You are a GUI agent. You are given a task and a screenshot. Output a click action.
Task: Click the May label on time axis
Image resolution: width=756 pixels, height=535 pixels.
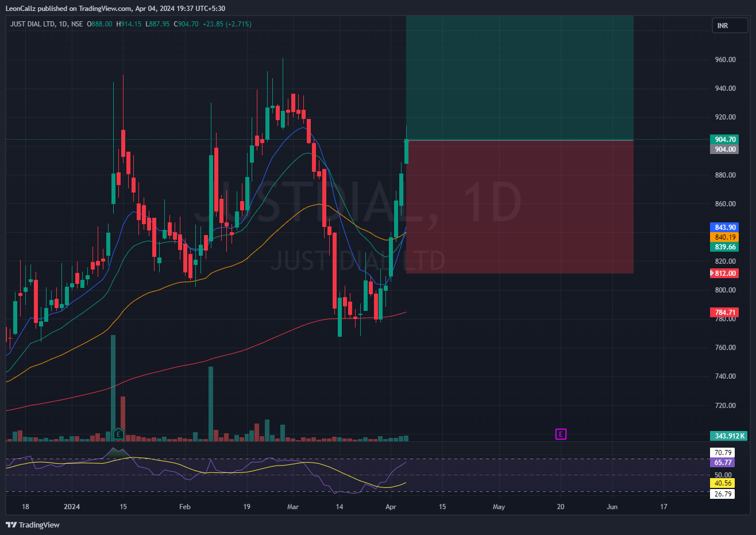pyautogui.click(x=499, y=507)
